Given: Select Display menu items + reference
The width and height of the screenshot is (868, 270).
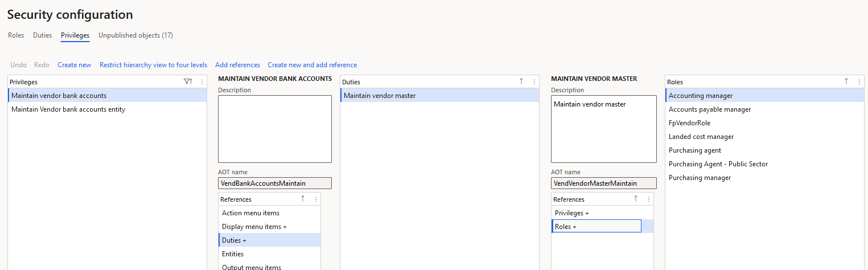Looking at the screenshot, I should [x=269, y=227].
